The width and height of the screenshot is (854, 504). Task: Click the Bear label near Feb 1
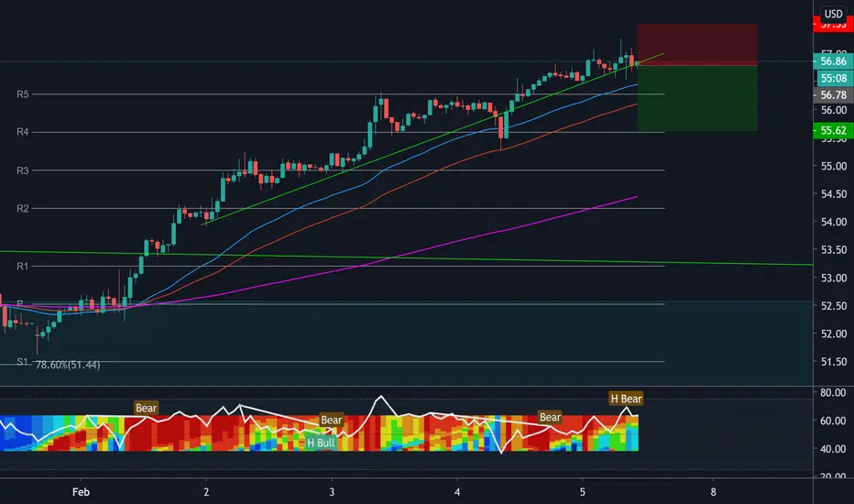(146, 408)
